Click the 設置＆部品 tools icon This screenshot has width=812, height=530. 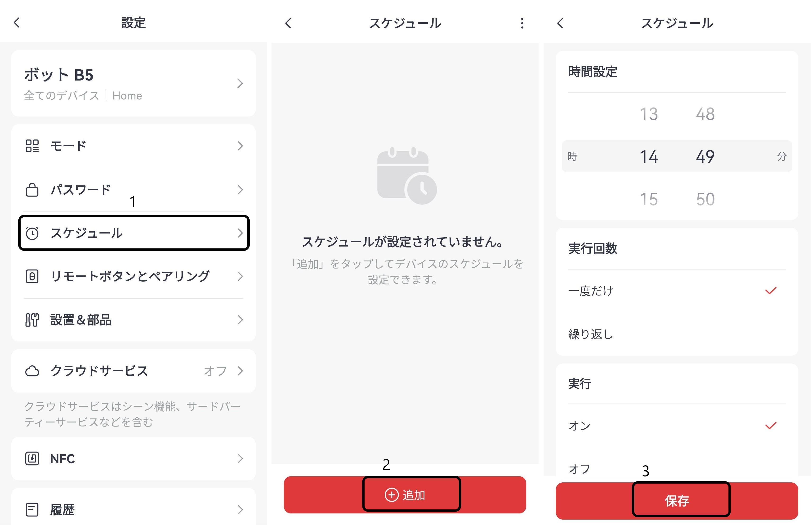pyautogui.click(x=32, y=320)
